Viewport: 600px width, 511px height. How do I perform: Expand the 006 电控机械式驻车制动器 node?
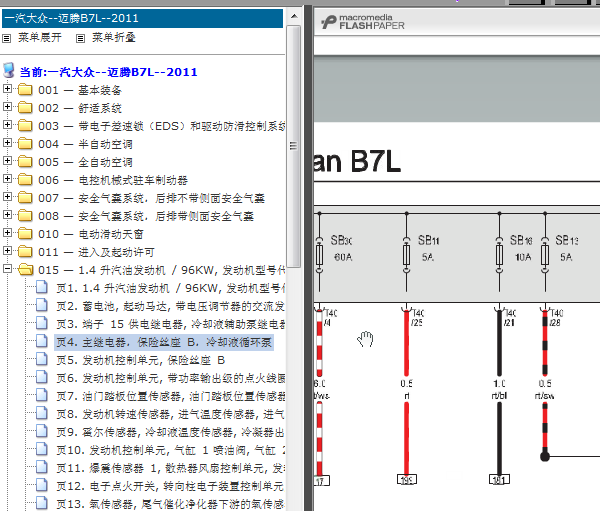coord(7,179)
